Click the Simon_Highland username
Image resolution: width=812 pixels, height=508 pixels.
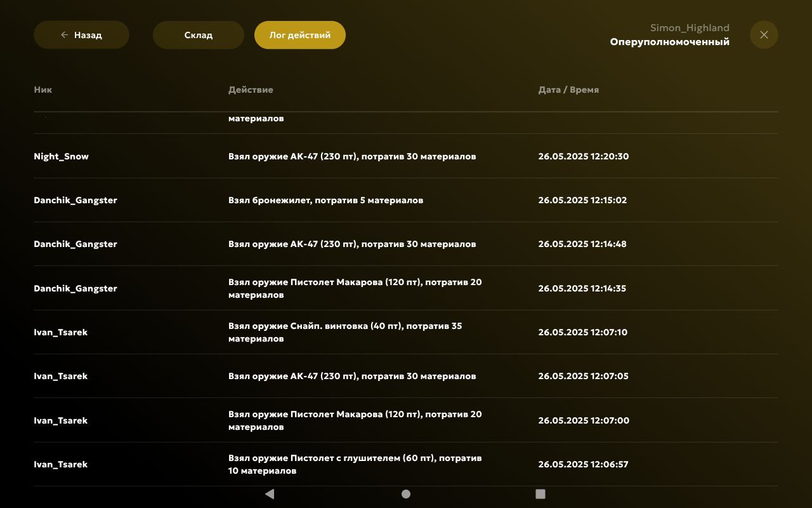click(x=690, y=28)
